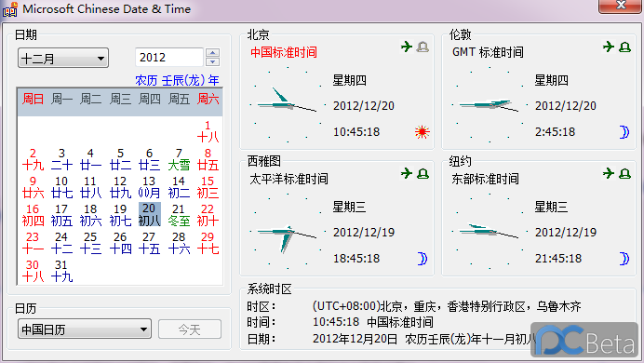Click the red sun daytime icon for 北京
This screenshot has width=644, height=363.
tap(422, 132)
